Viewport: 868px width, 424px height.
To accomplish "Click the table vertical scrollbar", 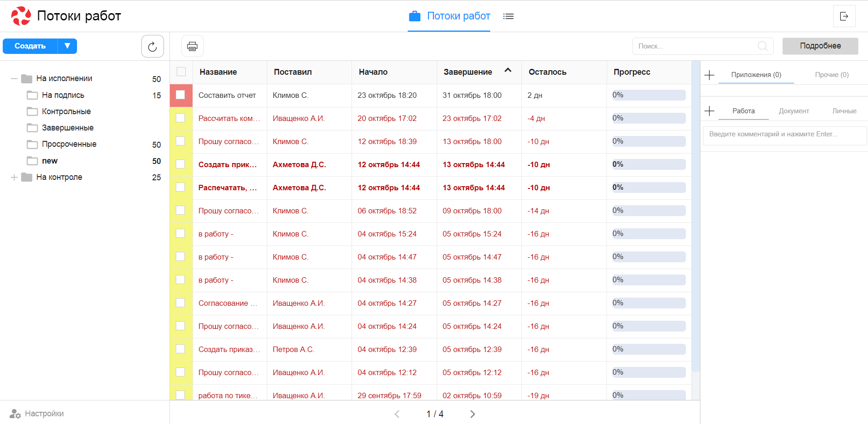I will click(695, 217).
